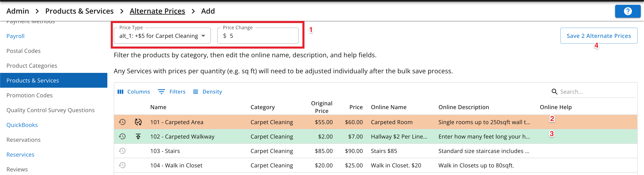
Task: Sort by the Online Name column header
Action: click(x=388, y=107)
